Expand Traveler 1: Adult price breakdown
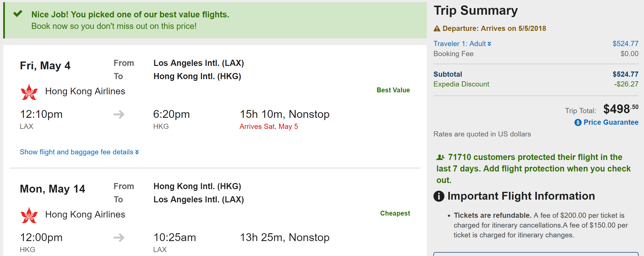The height and width of the screenshot is (256, 644). point(462,44)
